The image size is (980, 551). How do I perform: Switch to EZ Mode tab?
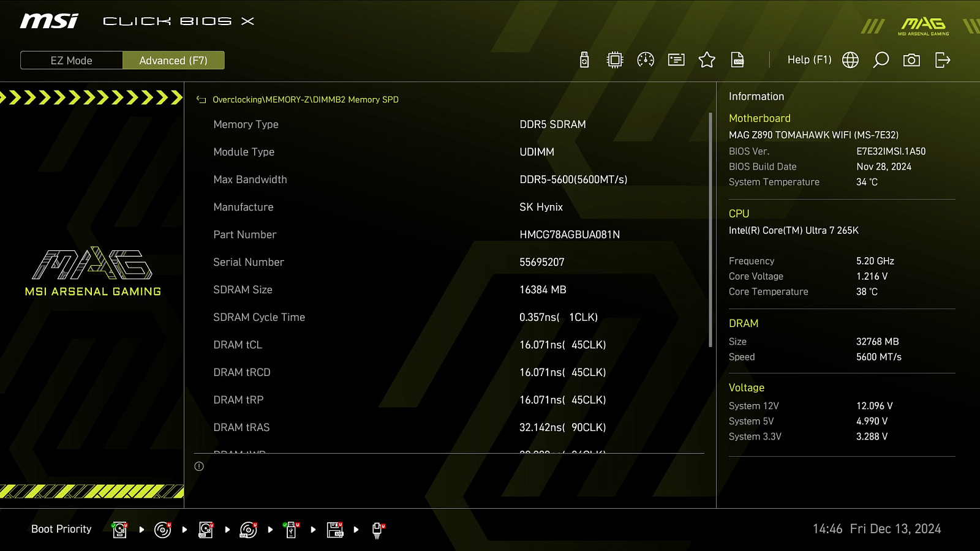72,60
